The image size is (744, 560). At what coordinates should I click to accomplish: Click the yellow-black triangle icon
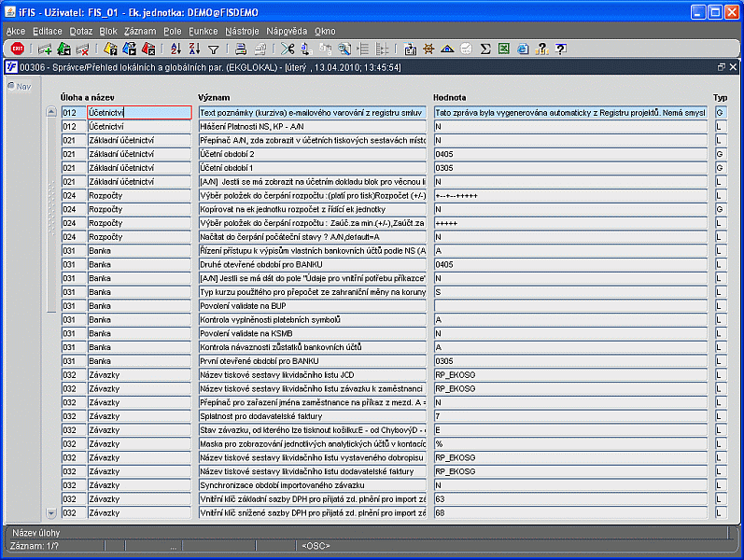tap(447, 49)
